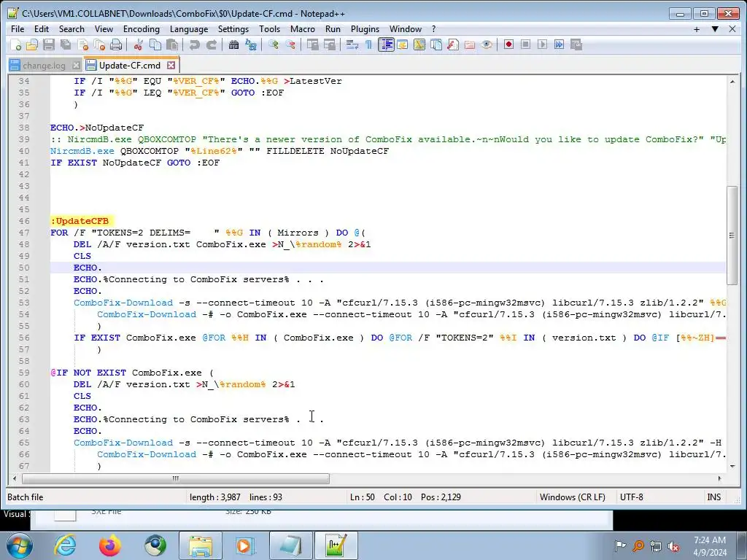747x560 pixels.
Task: Click the Close All toolbar icon
Action: [x=99, y=44]
